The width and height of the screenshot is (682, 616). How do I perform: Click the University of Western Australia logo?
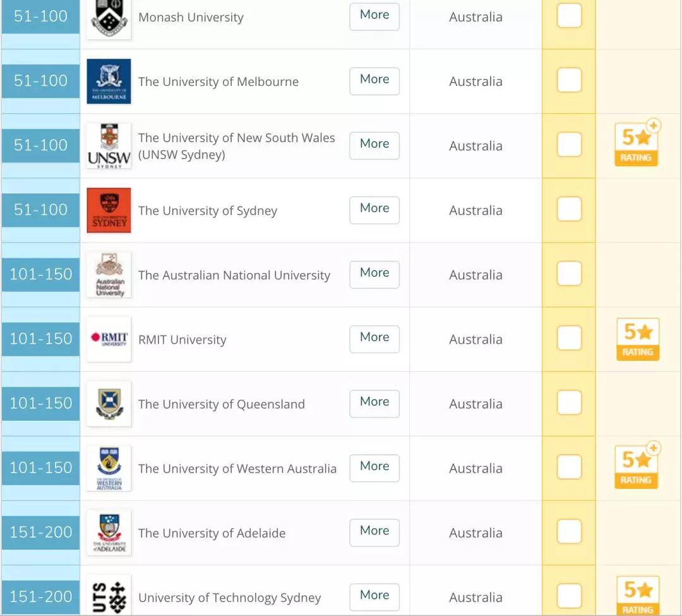pos(109,468)
